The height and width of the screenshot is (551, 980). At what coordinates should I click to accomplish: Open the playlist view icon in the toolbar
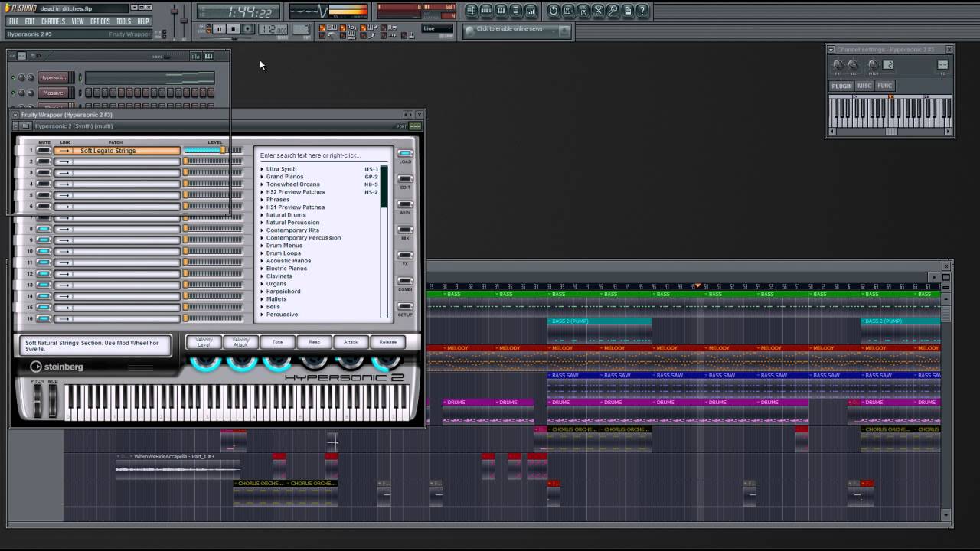pyautogui.click(x=471, y=11)
